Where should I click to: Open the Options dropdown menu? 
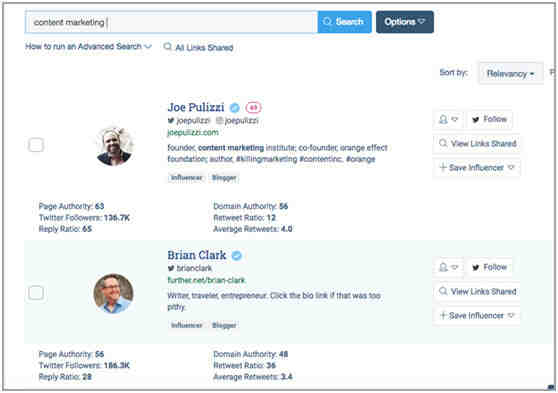[405, 22]
